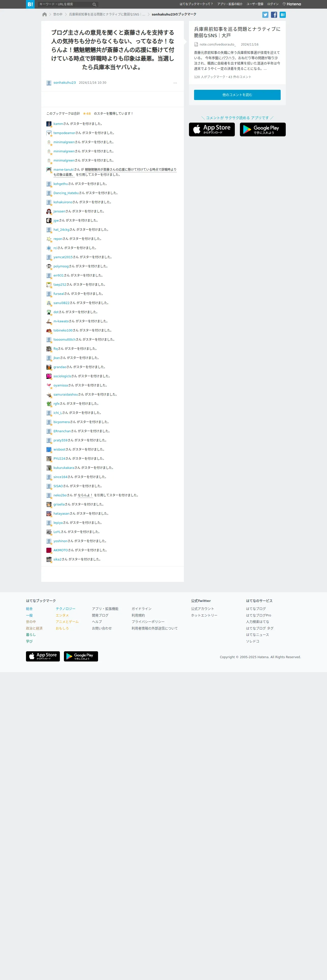Click AKIMOTO's red avatar icon

click(x=49, y=550)
